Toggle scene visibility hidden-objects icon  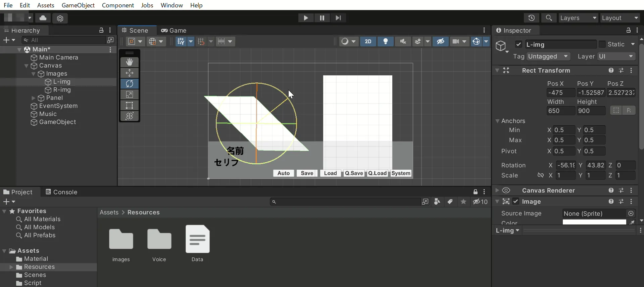pyautogui.click(x=440, y=41)
